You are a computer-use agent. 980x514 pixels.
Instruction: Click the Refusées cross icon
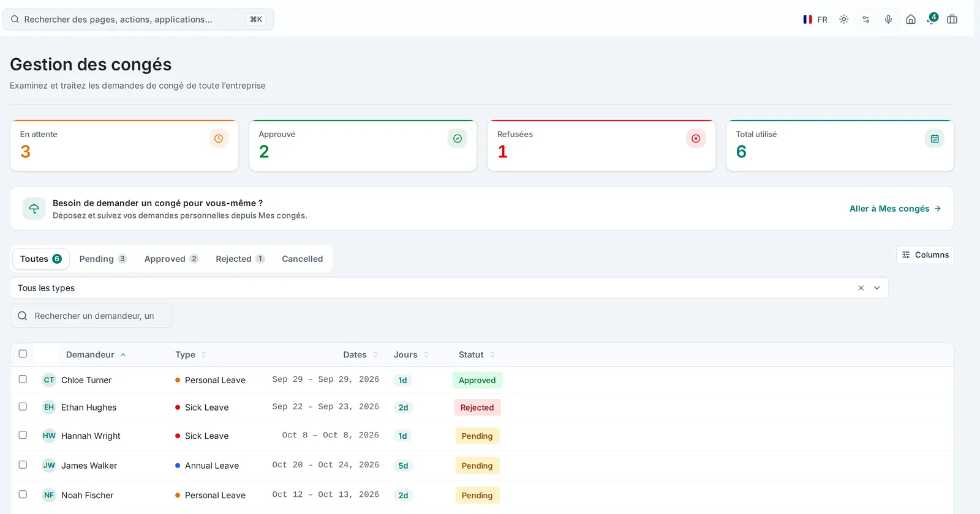[x=696, y=138]
